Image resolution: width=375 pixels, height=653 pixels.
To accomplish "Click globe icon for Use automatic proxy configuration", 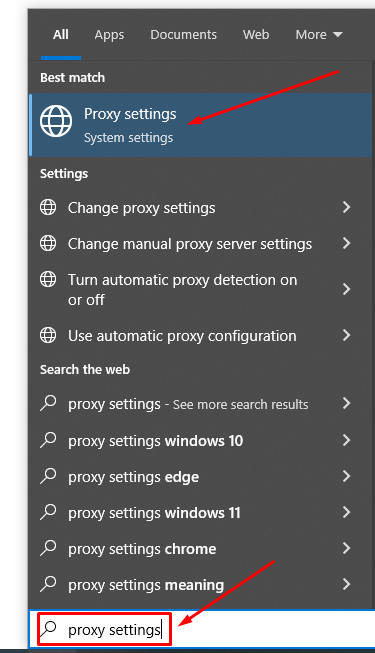I will (48, 335).
